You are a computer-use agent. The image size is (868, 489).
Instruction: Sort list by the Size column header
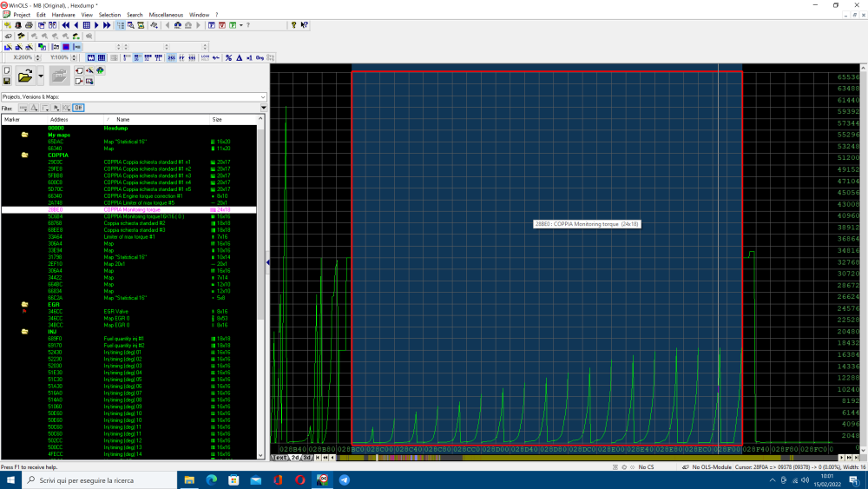(x=217, y=119)
